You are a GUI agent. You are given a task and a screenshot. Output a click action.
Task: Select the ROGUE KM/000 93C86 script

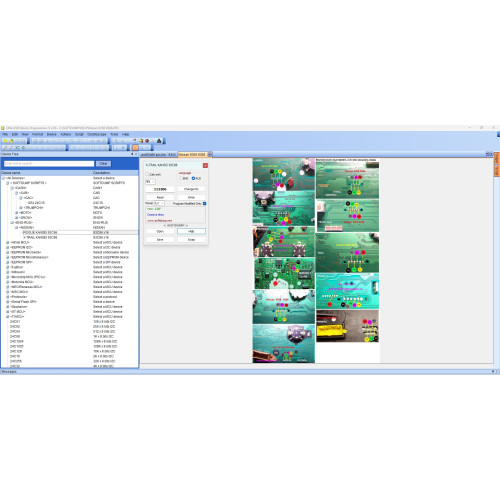[x=40, y=232]
